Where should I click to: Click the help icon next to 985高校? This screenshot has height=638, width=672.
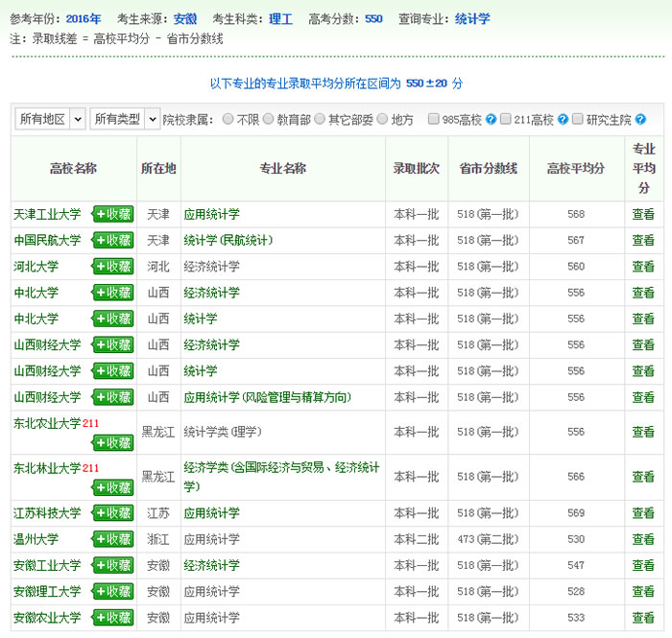pyautogui.click(x=492, y=120)
